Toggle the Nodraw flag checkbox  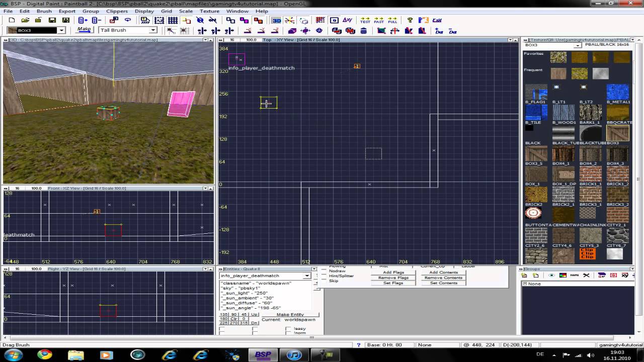[x=324, y=271]
